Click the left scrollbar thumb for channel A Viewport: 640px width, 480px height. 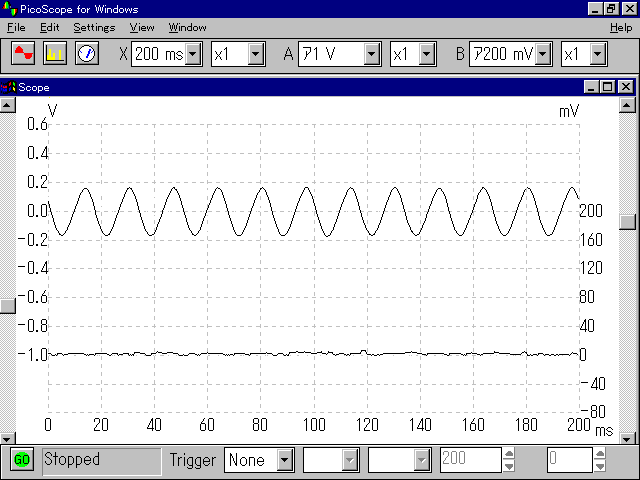7,306
